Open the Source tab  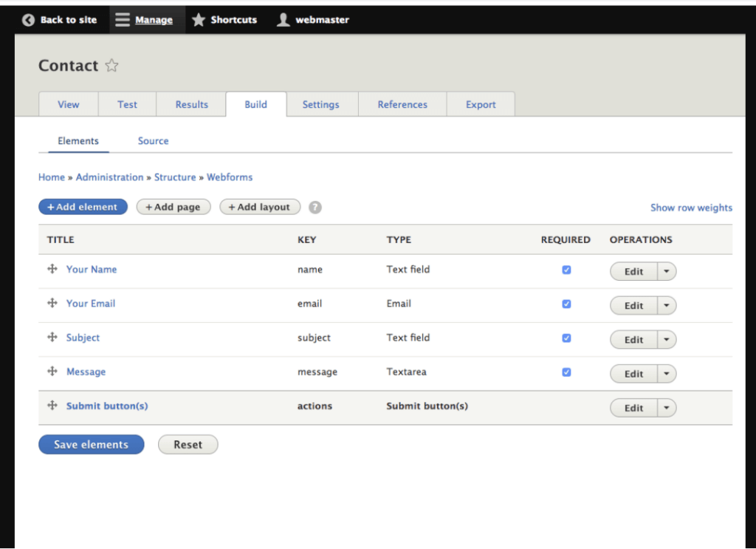[153, 140]
